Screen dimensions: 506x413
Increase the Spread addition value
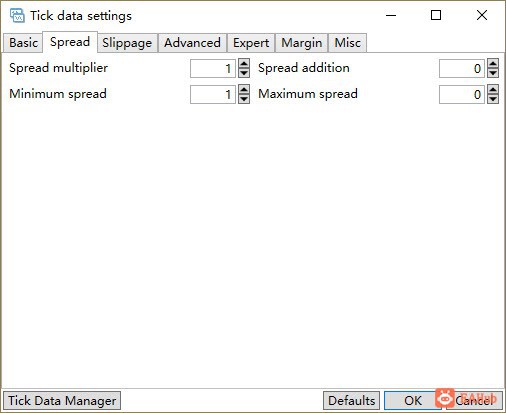pos(493,63)
